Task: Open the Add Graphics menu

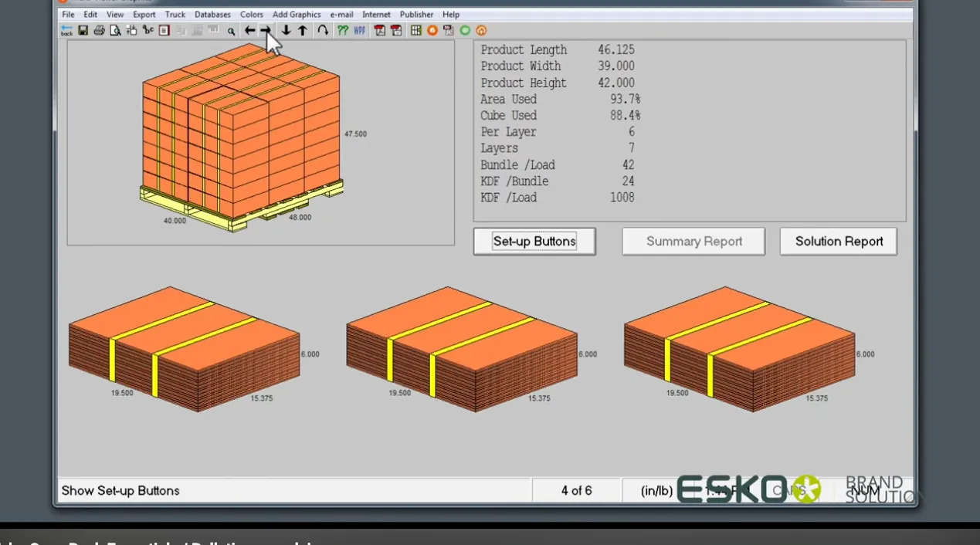Action: pyautogui.click(x=297, y=15)
